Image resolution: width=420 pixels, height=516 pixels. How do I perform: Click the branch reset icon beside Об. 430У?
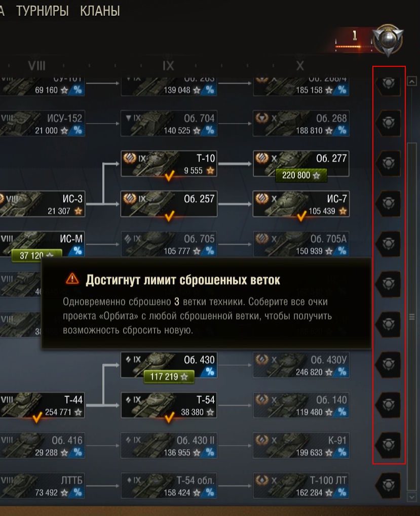click(388, 364)
